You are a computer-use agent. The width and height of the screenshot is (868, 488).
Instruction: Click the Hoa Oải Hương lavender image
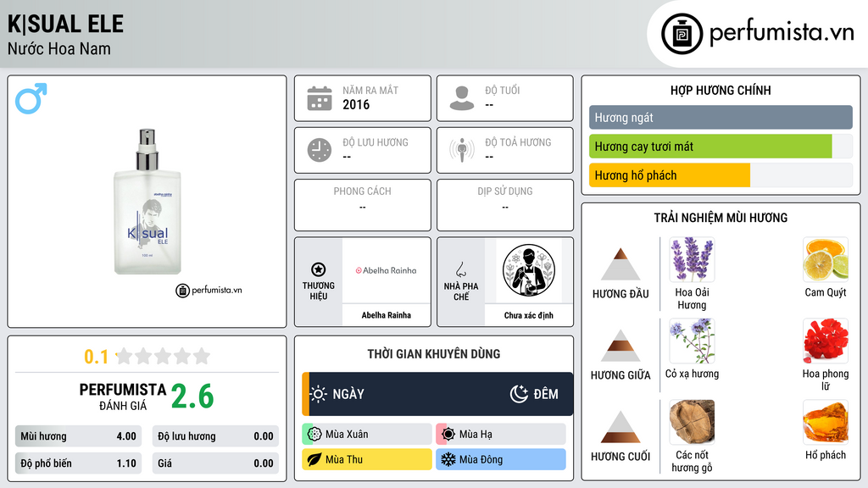click(692, 259)
